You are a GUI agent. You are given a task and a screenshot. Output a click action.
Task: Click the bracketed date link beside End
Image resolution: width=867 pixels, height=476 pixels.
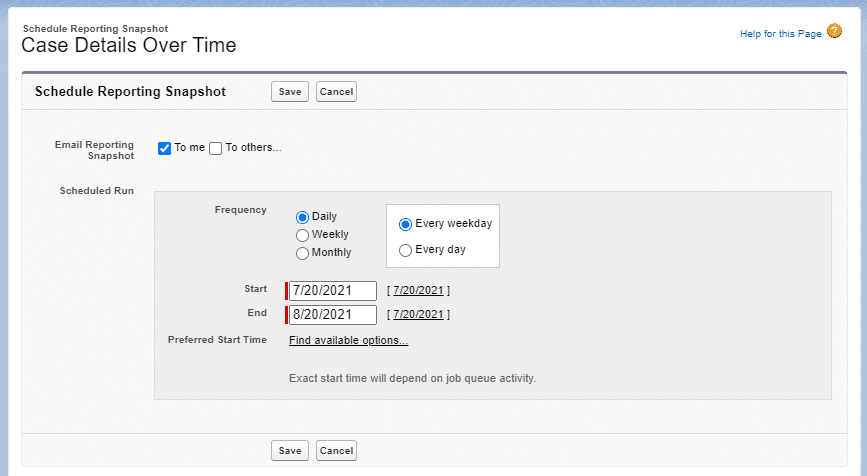(418, 315)
